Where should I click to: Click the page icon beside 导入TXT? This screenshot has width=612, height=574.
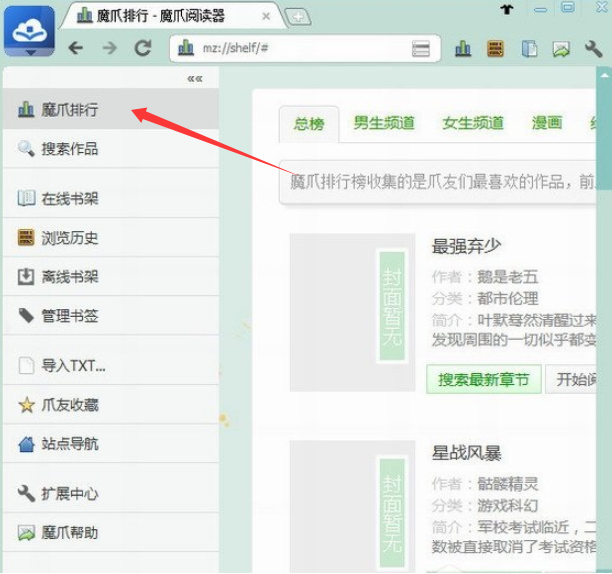pyautogui.click(x=26, y=366)
